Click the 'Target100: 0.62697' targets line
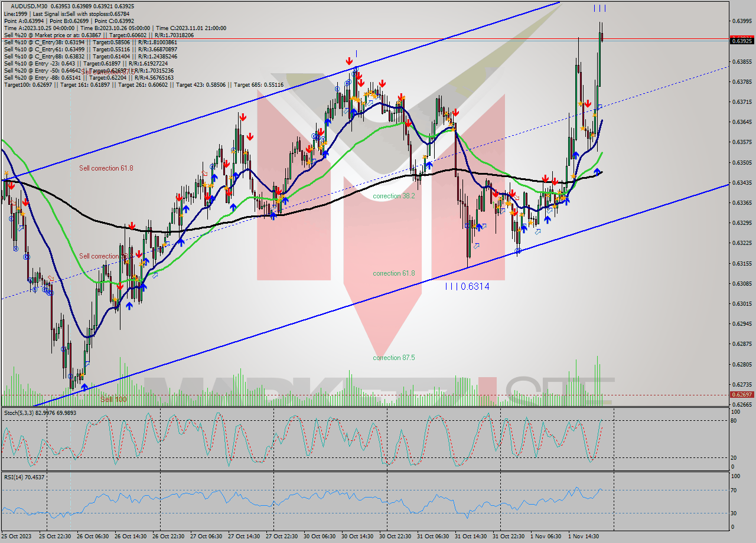Viewport: 756px width, 543px height. tap(144, 84)
